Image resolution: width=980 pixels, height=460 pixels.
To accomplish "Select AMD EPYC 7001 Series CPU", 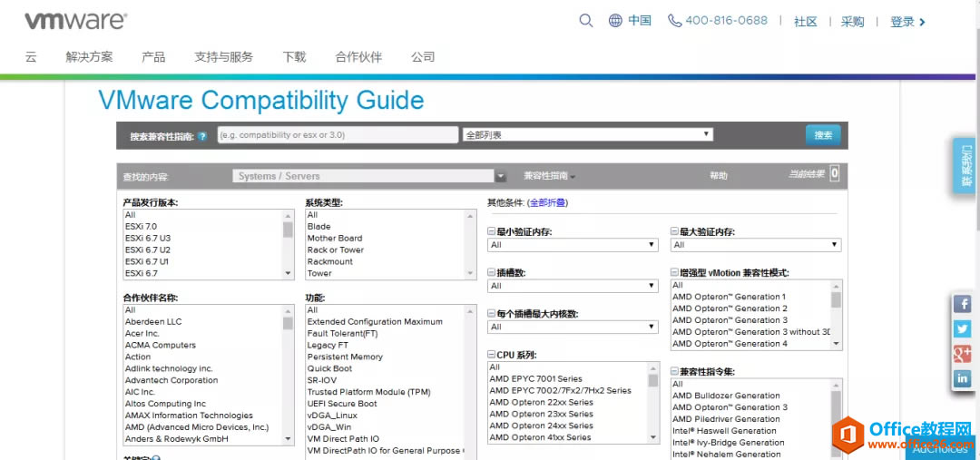I will (535, 378).
